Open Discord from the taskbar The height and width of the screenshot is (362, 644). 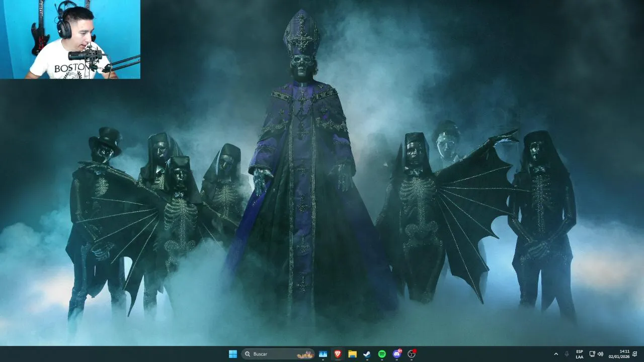point(397,354)
